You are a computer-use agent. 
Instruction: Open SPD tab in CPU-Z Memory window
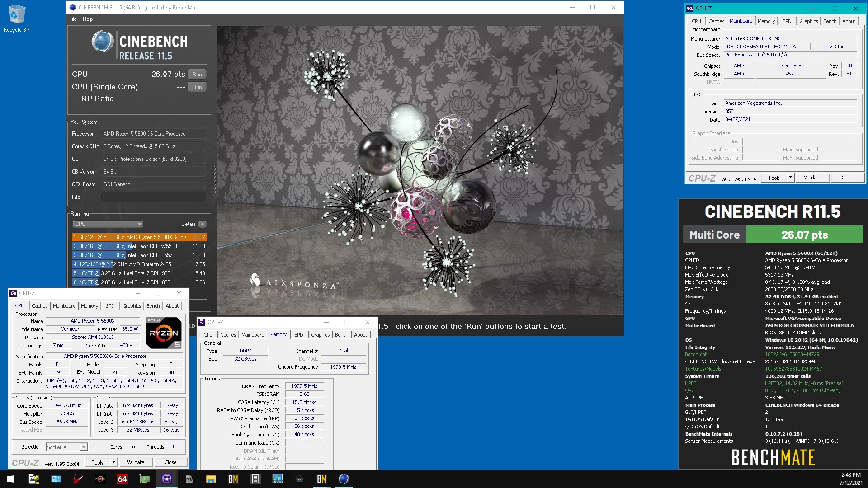pos(299,335)
